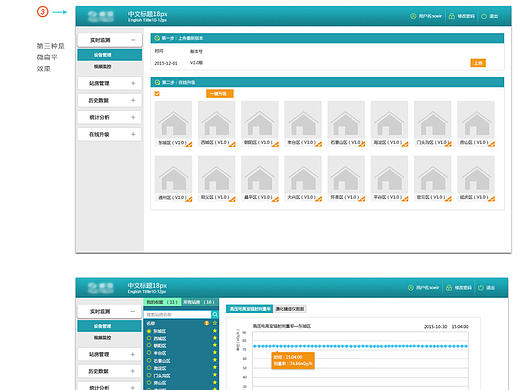Expand 站房管理 in upper sidebar
Screen dimensions: 520x390
point(133,83)
